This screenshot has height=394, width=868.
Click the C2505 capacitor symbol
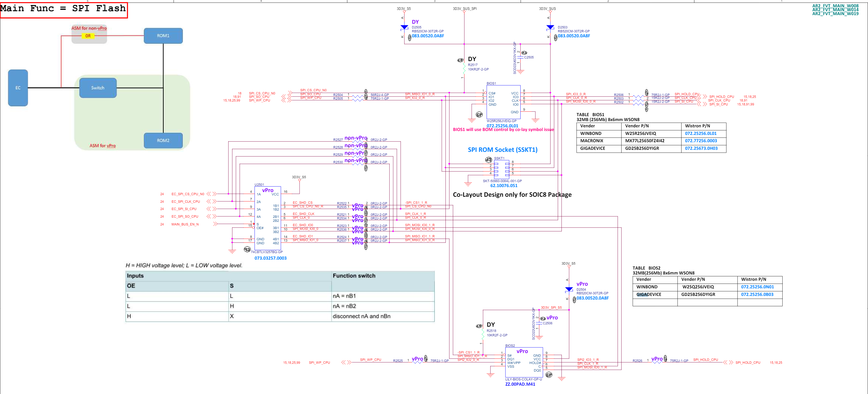pyautogui.click(x=521, y=57)
